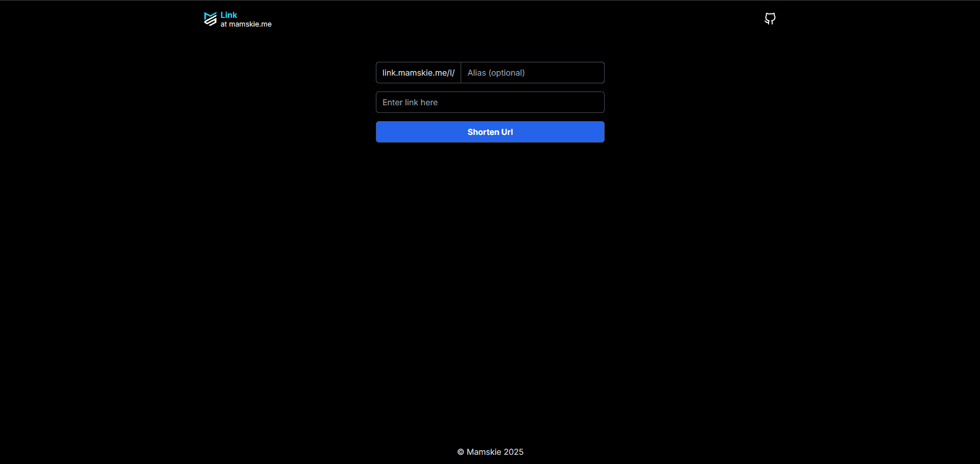
Task: Click the site branding icon in header
Action: (210, 19)
